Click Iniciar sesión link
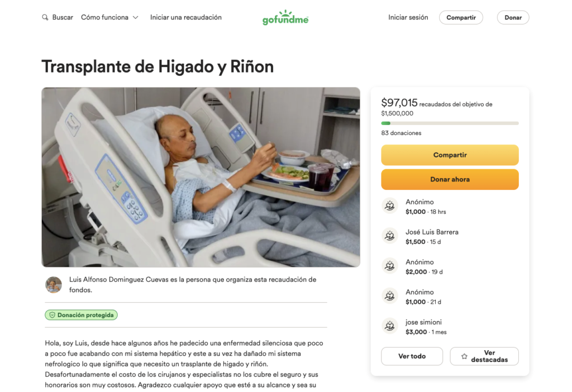This screenshot has height=392, width=572. tap(408, 17)
